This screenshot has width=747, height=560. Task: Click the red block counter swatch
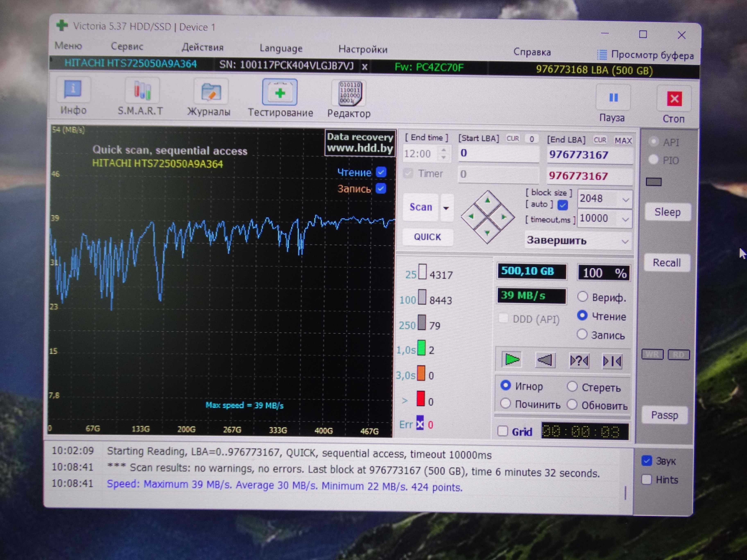tap(420, 399)
